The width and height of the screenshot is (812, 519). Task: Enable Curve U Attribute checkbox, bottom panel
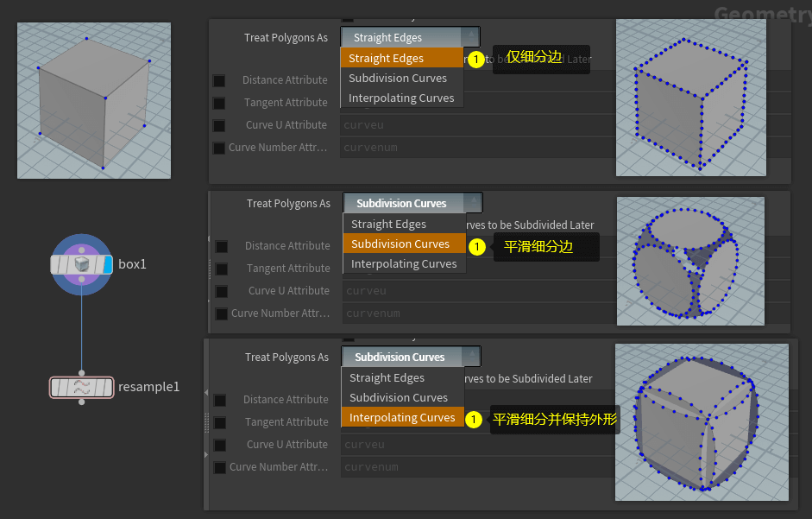click(220, 445)
